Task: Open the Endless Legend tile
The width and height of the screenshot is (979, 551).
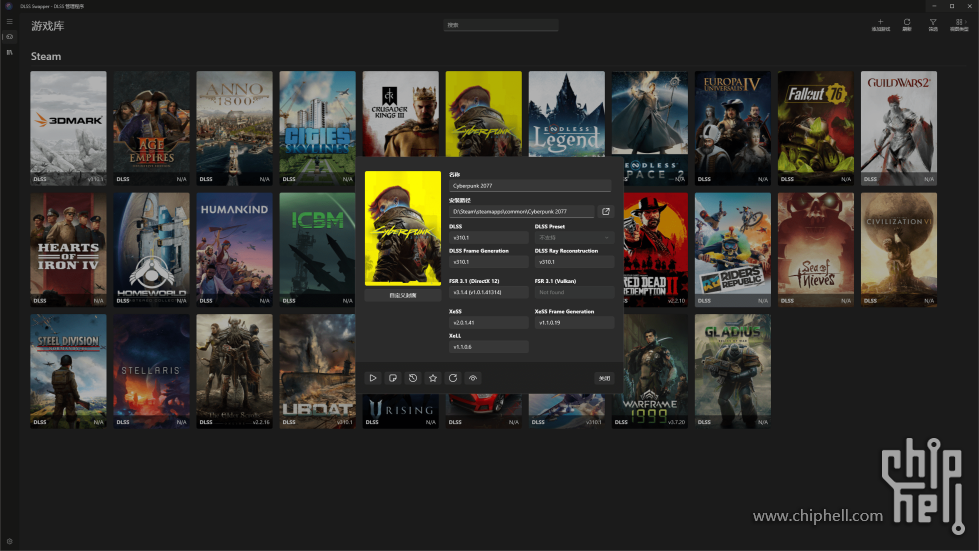Action: click(566, 114)
